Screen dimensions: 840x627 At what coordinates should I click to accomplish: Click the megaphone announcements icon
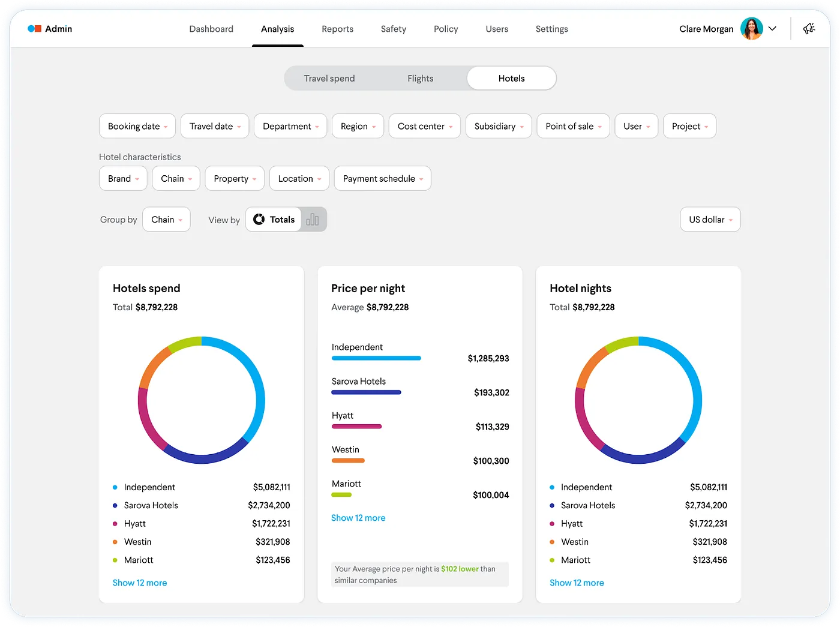809,29
